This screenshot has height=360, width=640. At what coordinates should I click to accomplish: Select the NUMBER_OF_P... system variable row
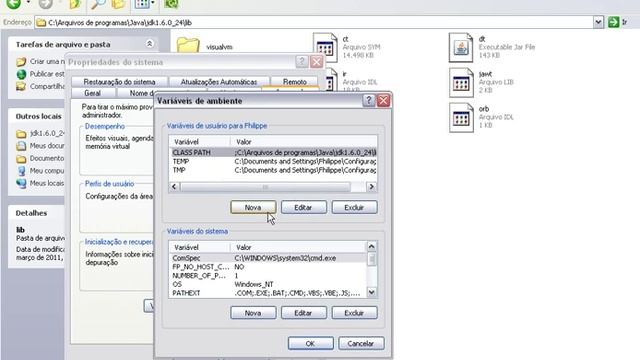tap(268, 276)
